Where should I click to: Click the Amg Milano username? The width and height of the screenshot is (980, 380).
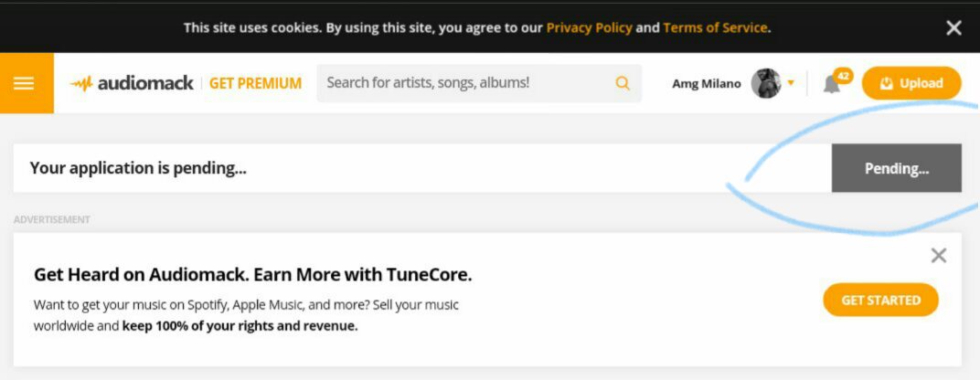tap(706, 83)
